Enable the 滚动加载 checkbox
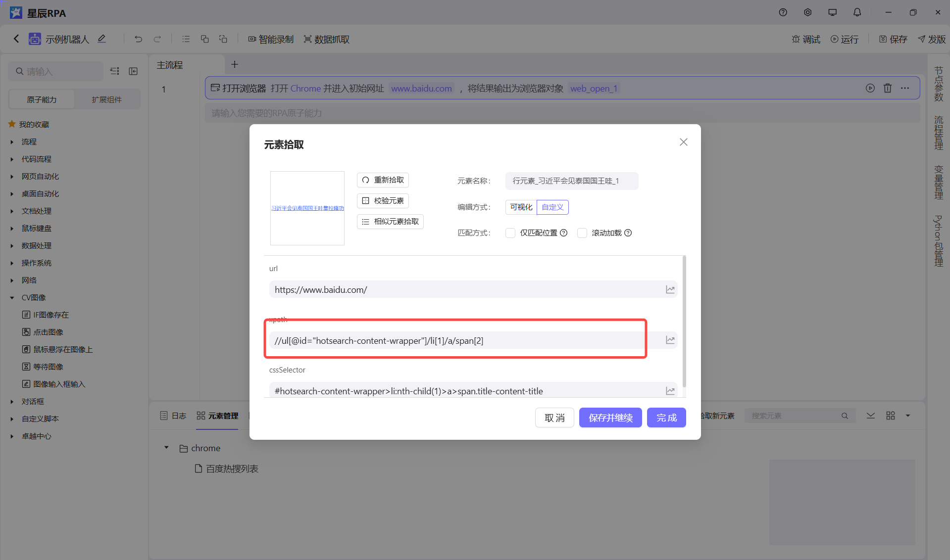Viewport: 950px width, 560px height. click(x=582, y=233)
